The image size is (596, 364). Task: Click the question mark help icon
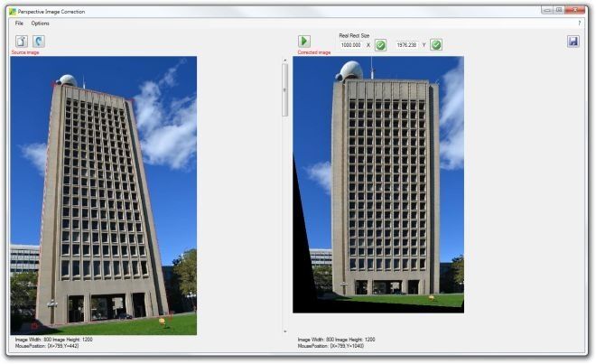pos(579,23)
